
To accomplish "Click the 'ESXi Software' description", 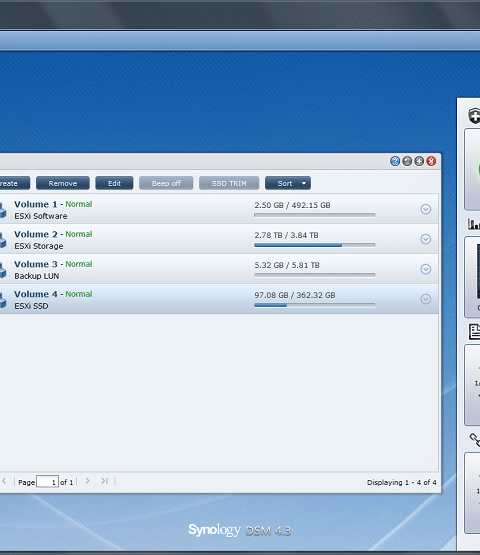I will pos(41,216).
